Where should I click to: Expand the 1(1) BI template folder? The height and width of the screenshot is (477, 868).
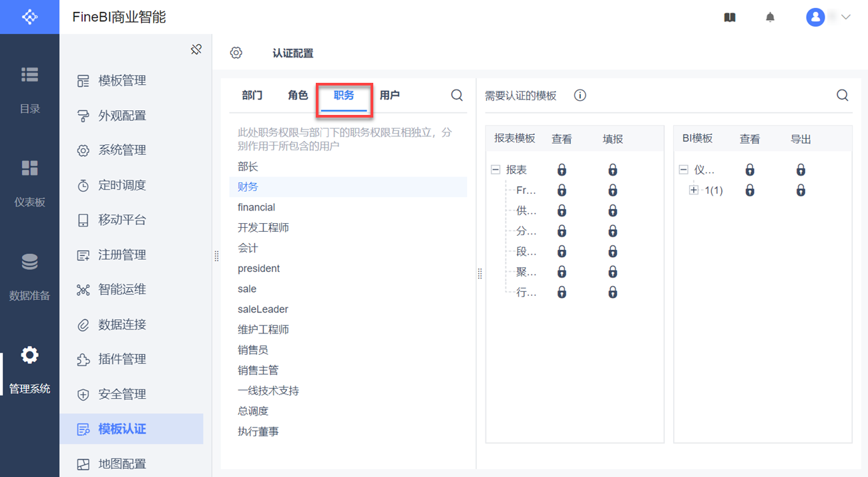694,190
